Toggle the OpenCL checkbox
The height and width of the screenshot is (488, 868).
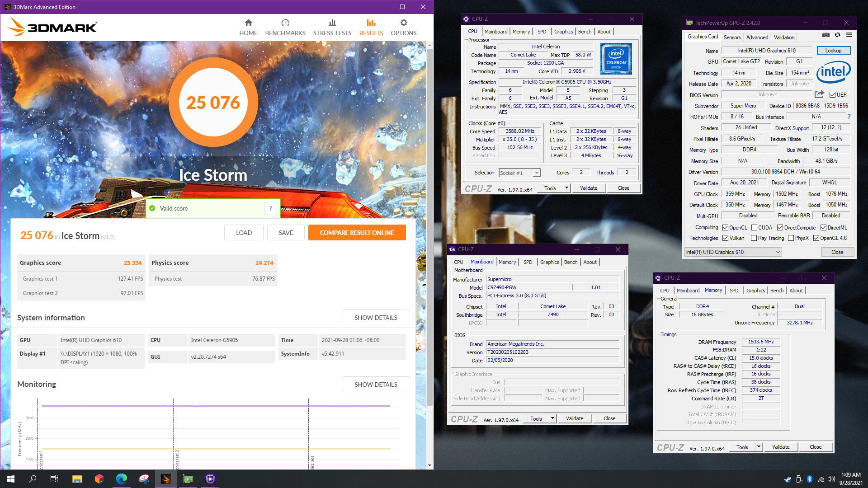725,228
